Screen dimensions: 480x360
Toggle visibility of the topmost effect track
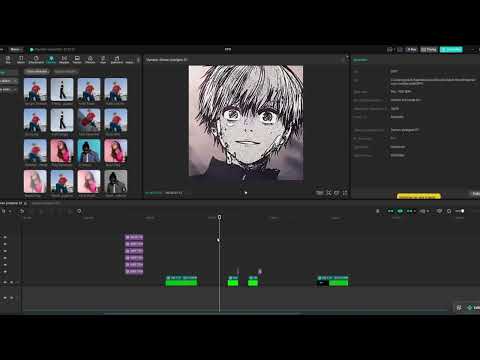coord(5,237)
